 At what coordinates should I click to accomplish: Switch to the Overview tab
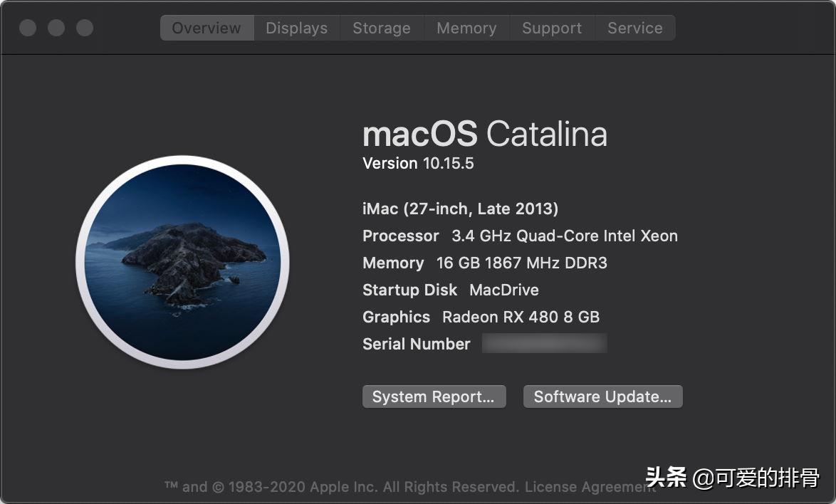(207, 28)
